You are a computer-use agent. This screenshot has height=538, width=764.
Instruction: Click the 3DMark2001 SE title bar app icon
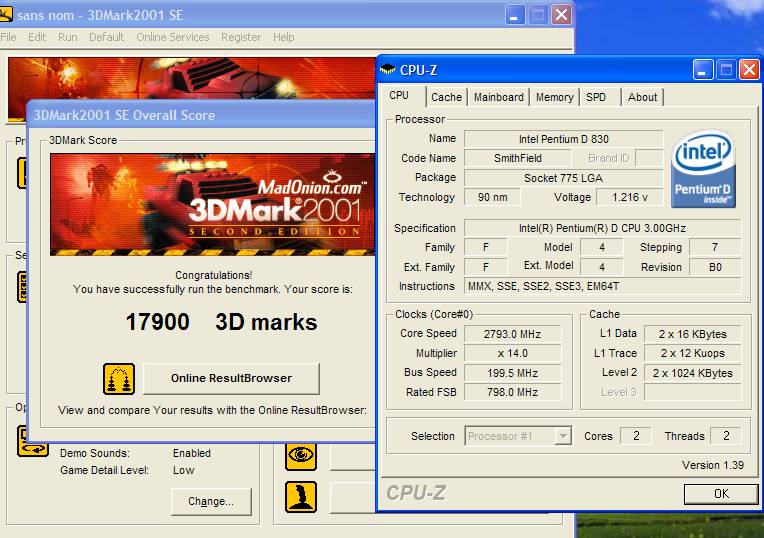coord(5,15)
